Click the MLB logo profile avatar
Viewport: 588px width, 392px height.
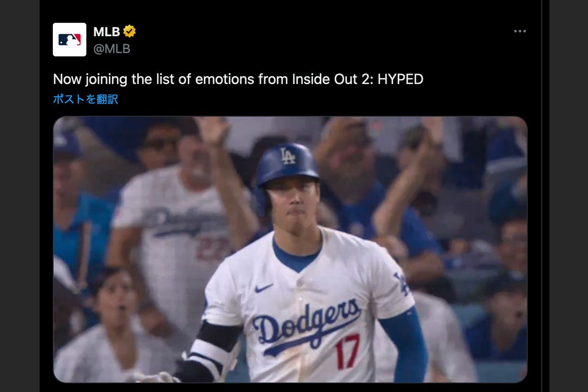pos(69,39)
